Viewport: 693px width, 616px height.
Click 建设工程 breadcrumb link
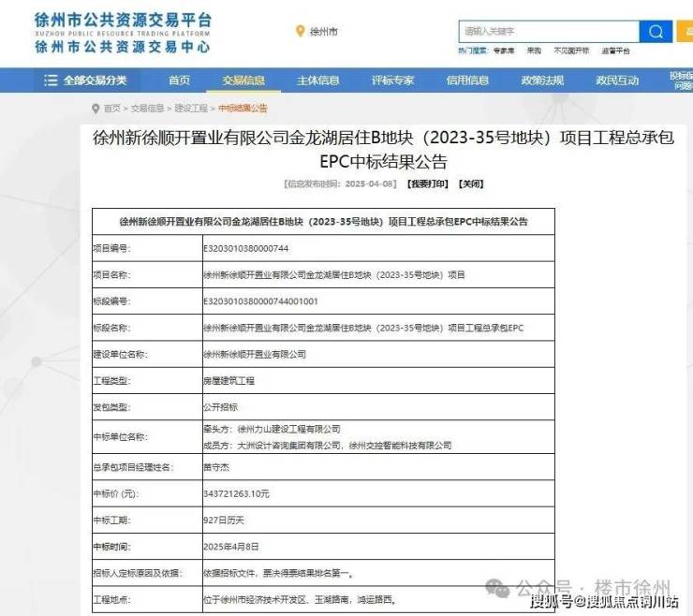coord(191,109)
